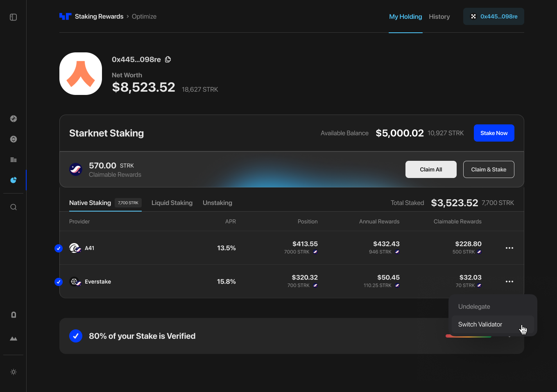Image resolution: width=557 pixels, height=392 pixels.
Task: Click the Staking Rewards logo
Action: point(65,16)
